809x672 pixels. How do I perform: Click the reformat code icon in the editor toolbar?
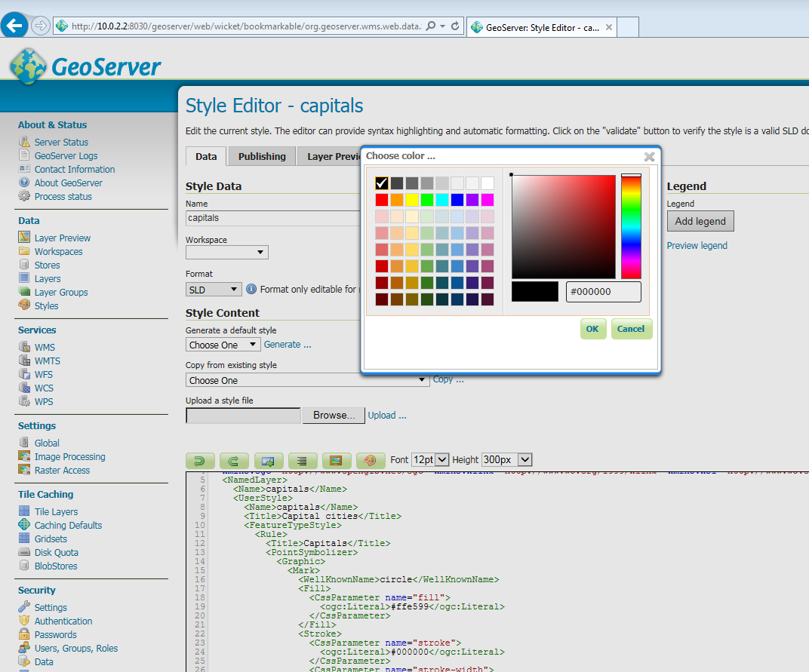click(x=302, y=460)
